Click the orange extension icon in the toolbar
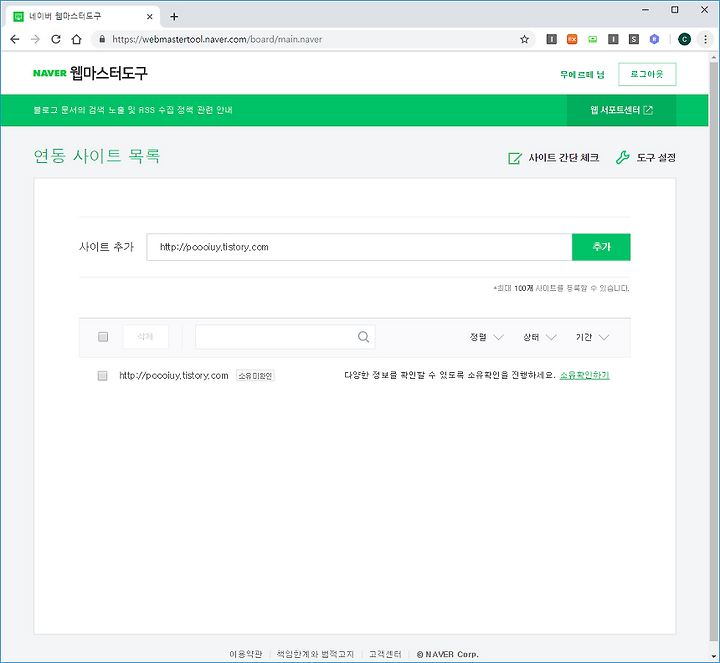 (x=572, y=39)
